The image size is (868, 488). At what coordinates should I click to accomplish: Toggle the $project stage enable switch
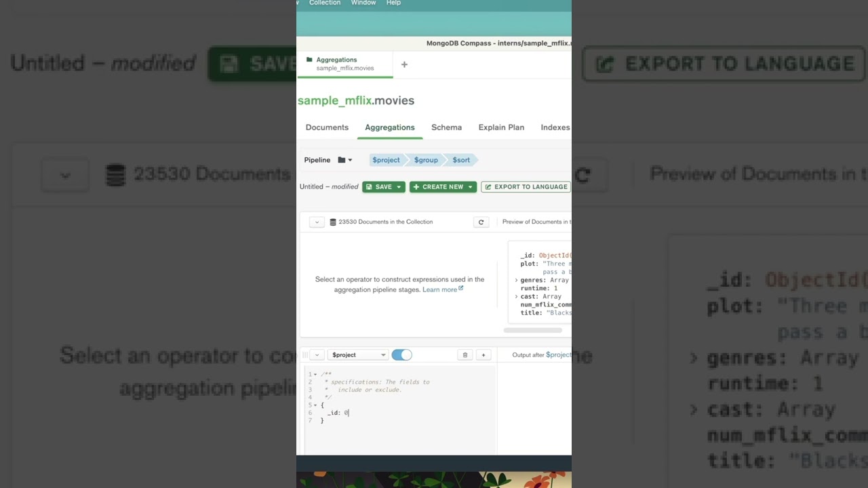tap(401, 355)
